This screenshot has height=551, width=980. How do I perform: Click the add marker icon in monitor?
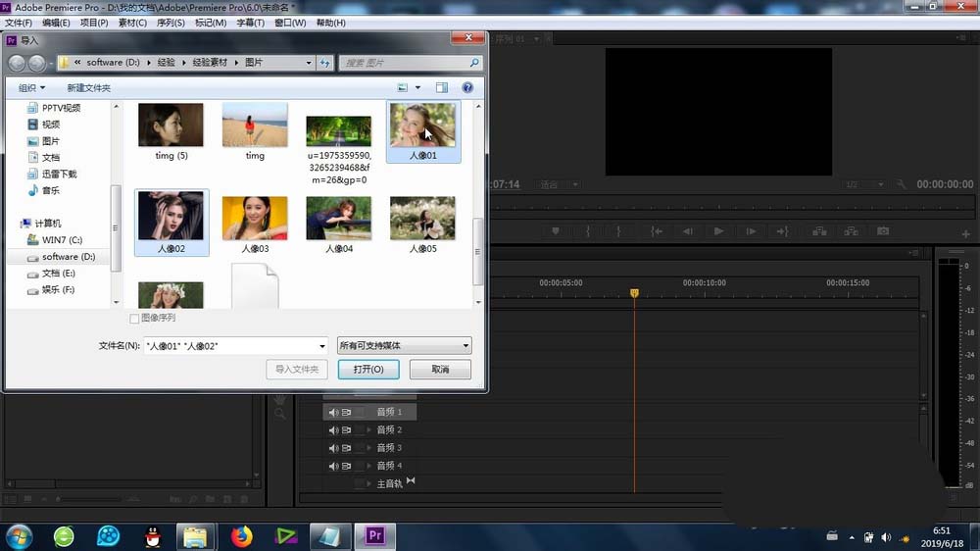click(x=556, y=231)
